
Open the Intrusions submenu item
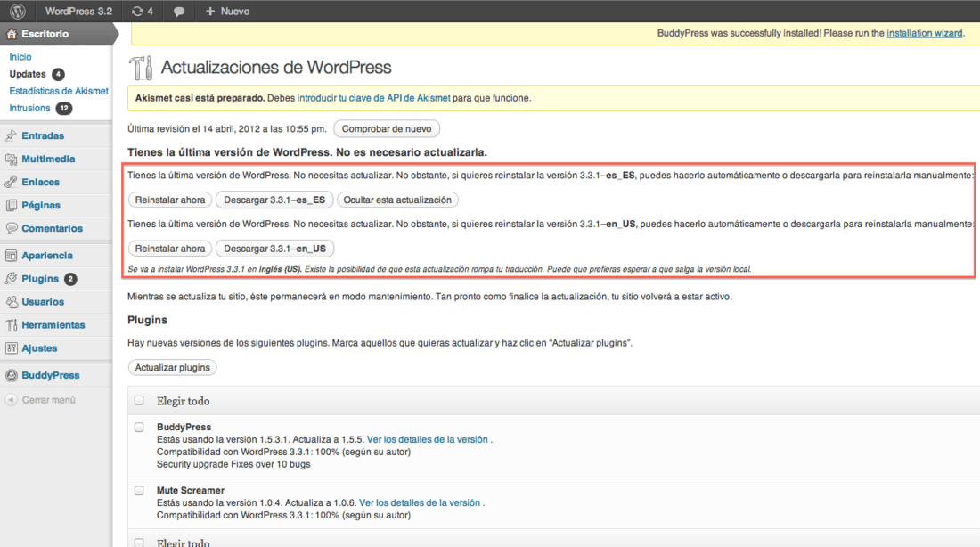pos(29,108)
